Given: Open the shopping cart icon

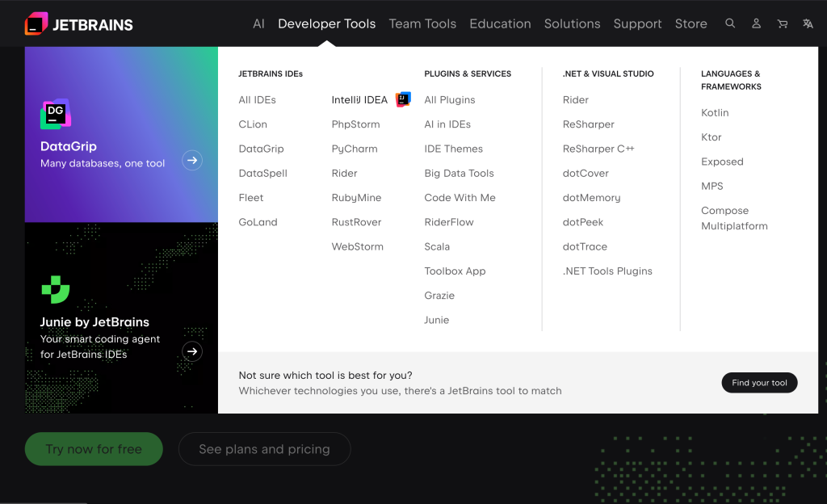Looking at the screenshot, I should click(x=782, y=23).
